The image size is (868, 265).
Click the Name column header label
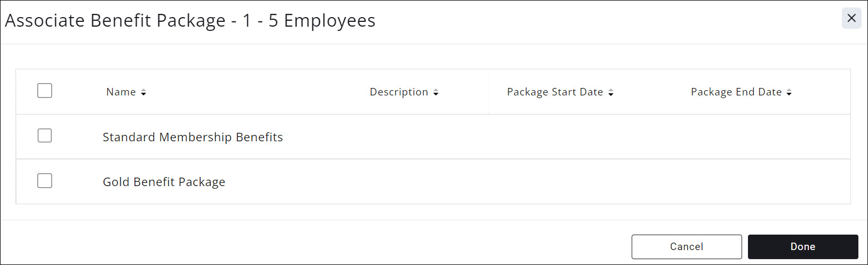click(x=121, y=92)
